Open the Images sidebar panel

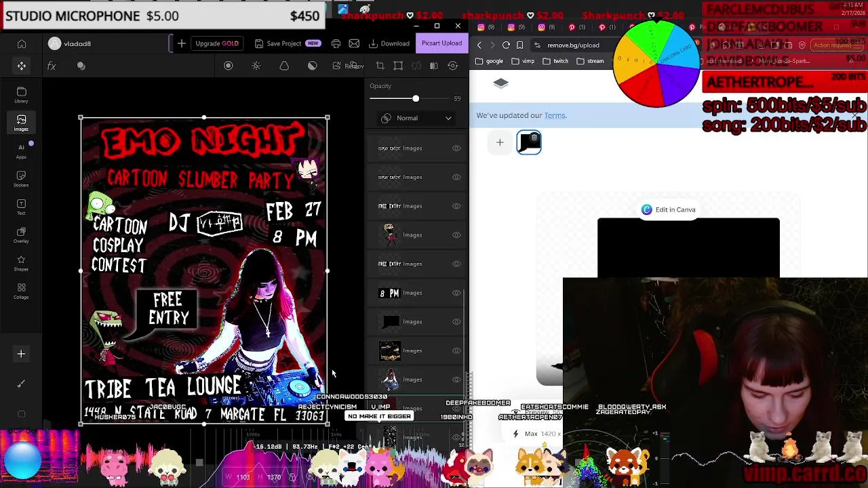(21, 123)
